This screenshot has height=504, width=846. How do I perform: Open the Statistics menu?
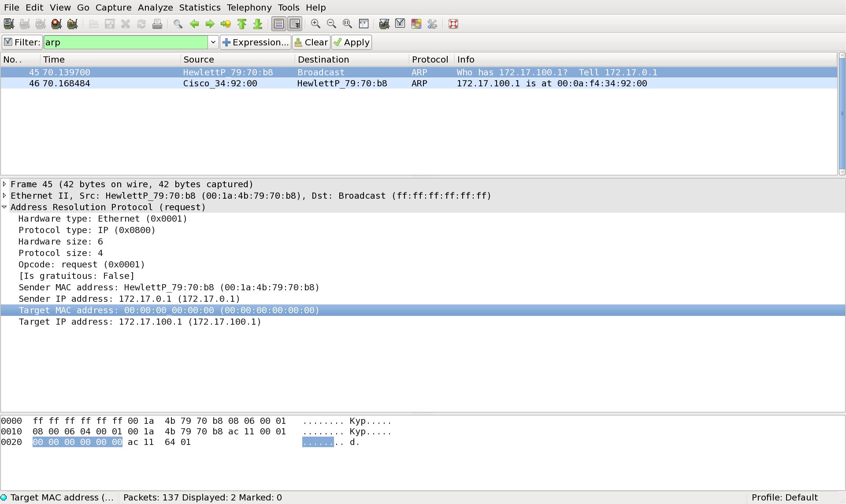(200, 7)
